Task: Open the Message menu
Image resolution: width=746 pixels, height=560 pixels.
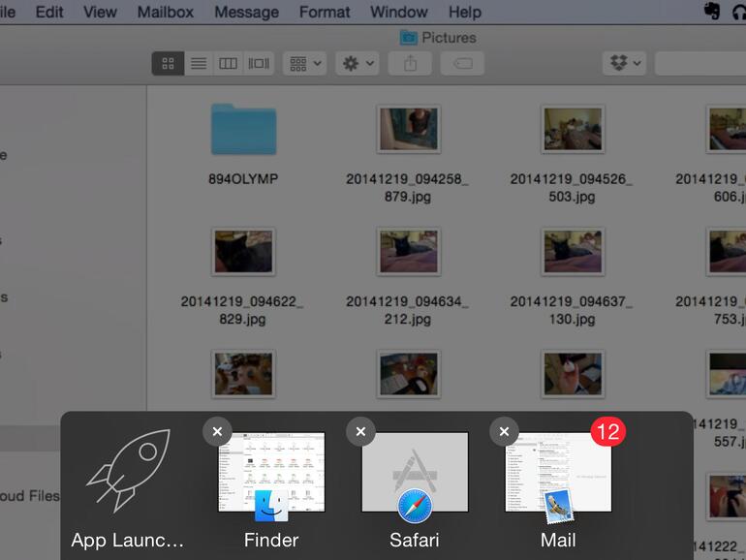Action: point(246,12)
